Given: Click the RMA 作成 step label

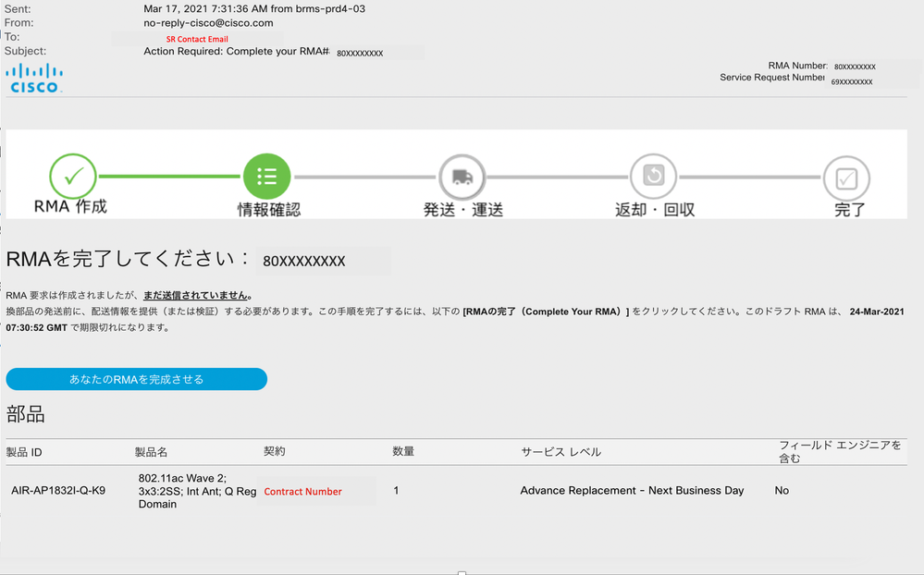Looking at the screenshot, I should (70, 207).
